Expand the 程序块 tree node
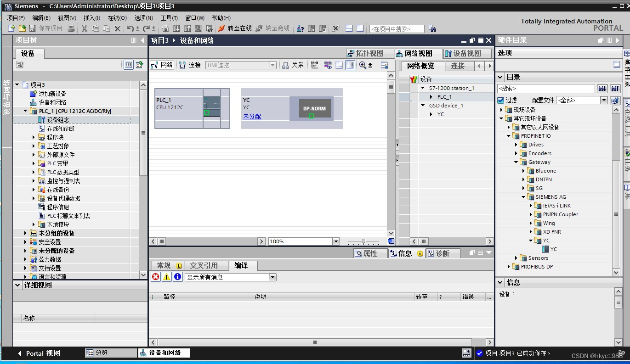 [x=34, y=137]
